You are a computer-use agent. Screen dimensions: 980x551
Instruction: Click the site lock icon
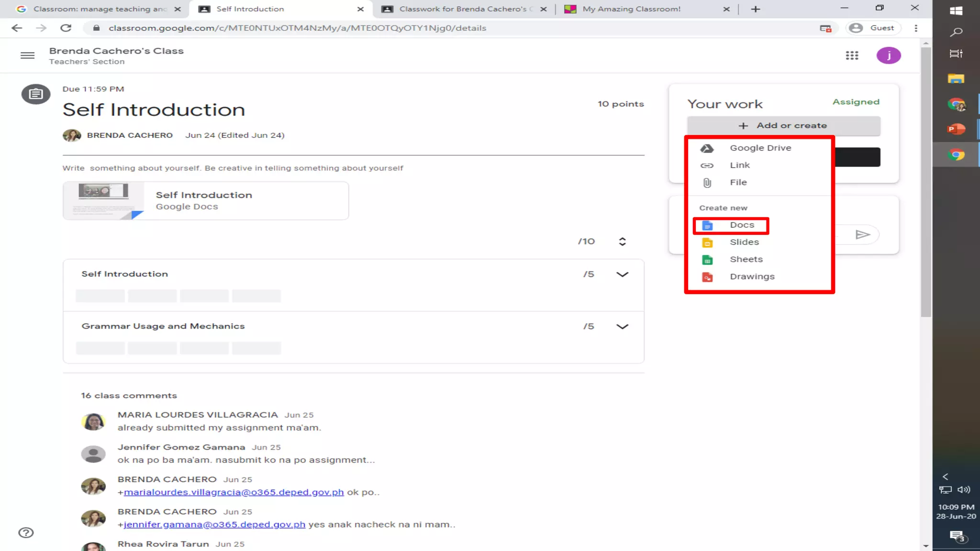coord(96,28)
